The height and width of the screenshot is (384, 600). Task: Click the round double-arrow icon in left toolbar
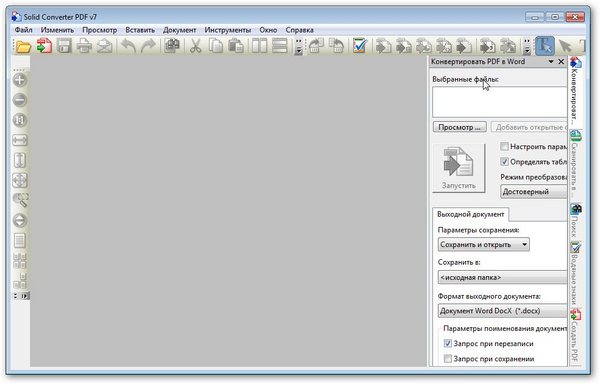pyautogui.click(x=20, y=220)
